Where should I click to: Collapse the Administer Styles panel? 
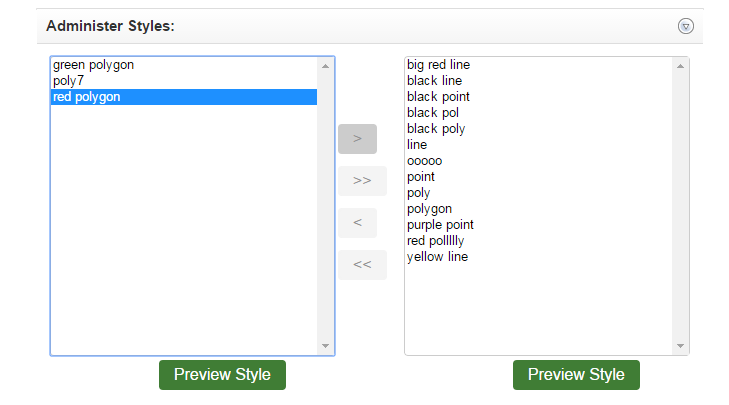point(685,26)
